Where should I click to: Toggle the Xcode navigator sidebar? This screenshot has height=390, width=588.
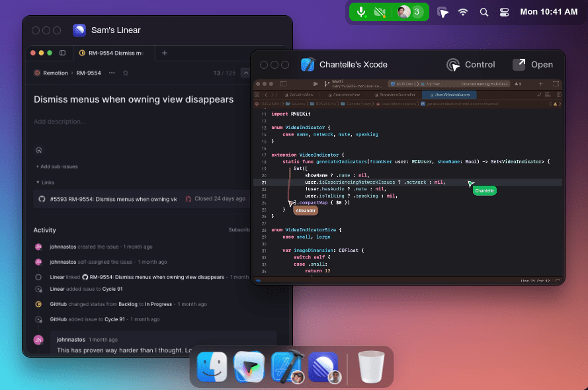[x=284, y=84]
